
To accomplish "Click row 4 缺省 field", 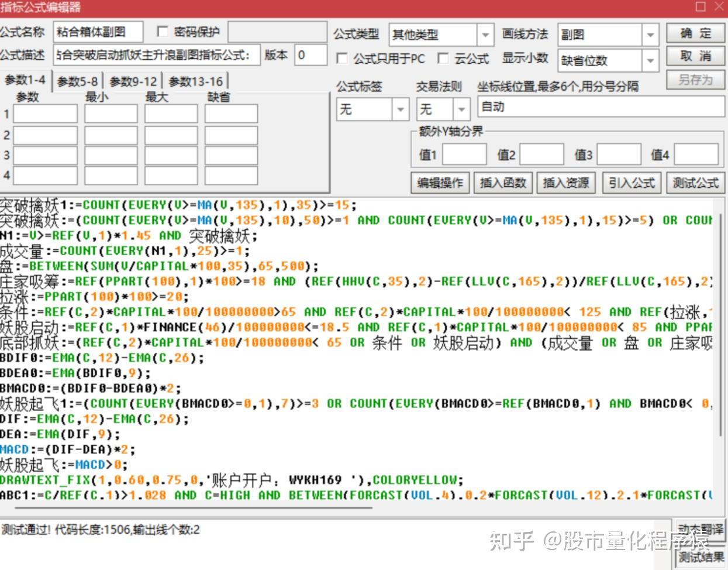I will (232, 176).
